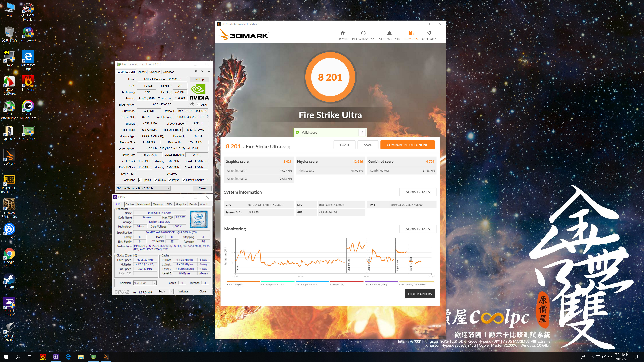Toggle PhysX checkbox in GPU-Z

point(170,180)
